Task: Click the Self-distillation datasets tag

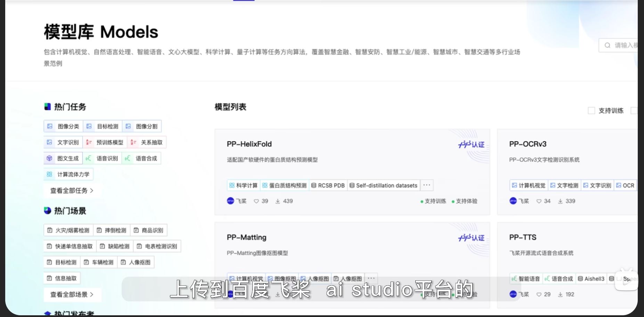Action: [x=383, y=185]
